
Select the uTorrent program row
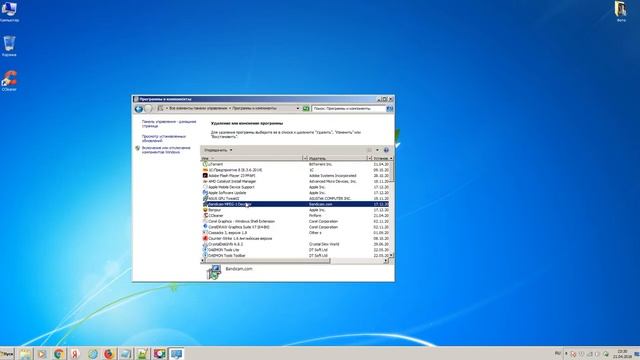(x=296, y=164)
